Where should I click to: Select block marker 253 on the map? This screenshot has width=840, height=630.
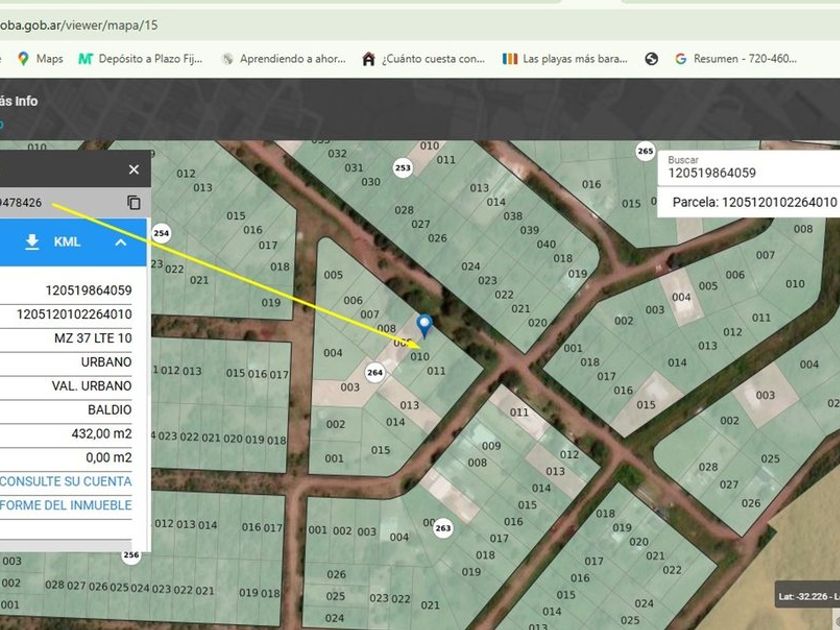[x=402, y=168]
